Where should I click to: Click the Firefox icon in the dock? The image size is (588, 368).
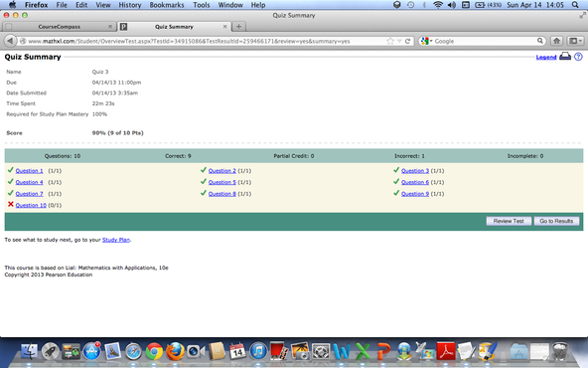[175, 352]
